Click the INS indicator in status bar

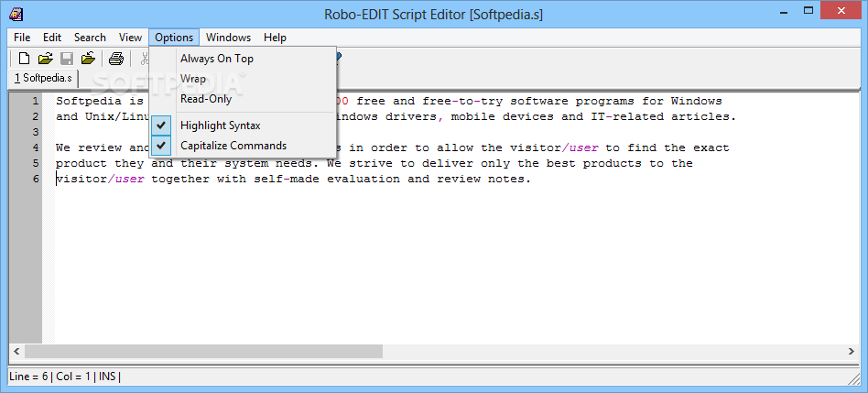click(x=107, y=377)
